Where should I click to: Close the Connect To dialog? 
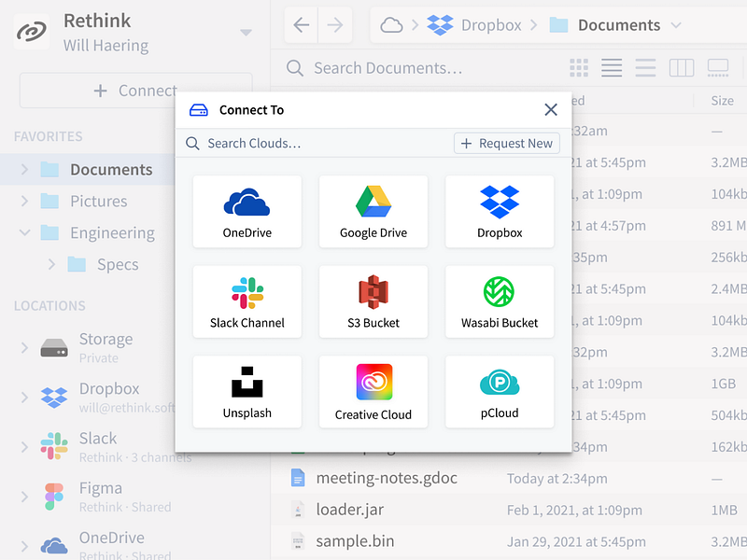pos(551,110)
